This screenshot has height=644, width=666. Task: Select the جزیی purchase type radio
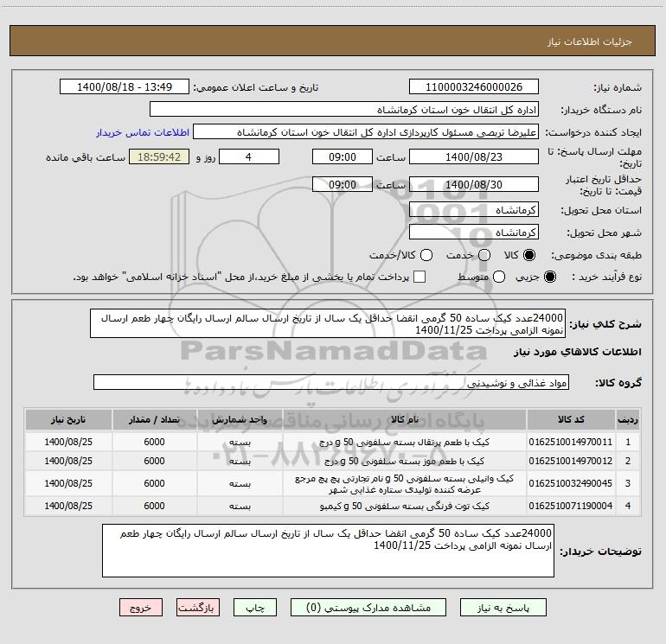[550, 277]
